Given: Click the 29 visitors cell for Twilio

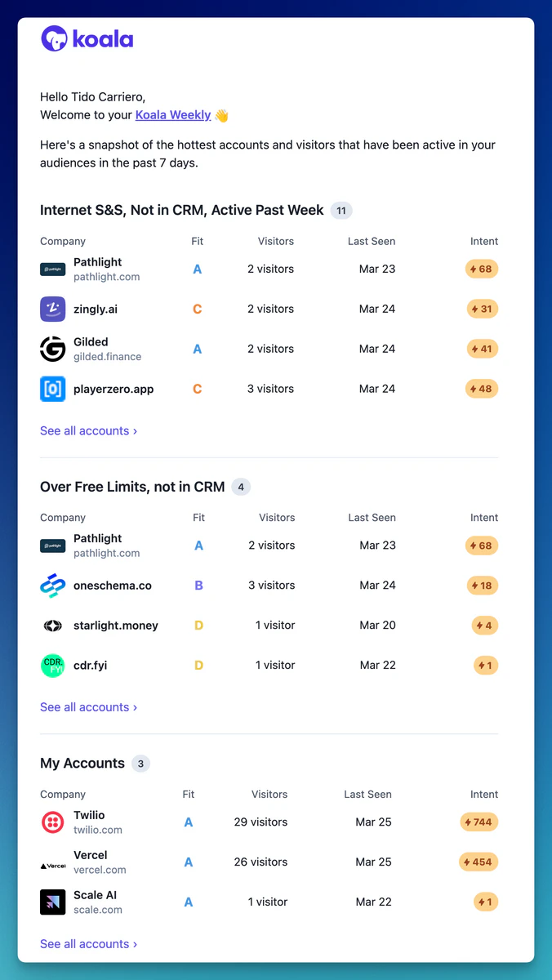Looking at the screenshot, I should [260, 822].
